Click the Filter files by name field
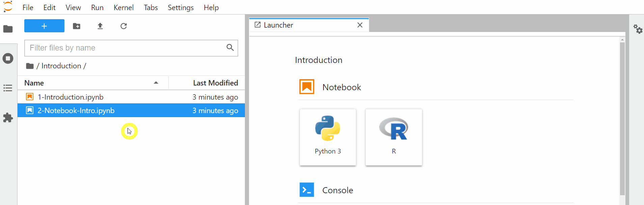 [x=125, y=48]
